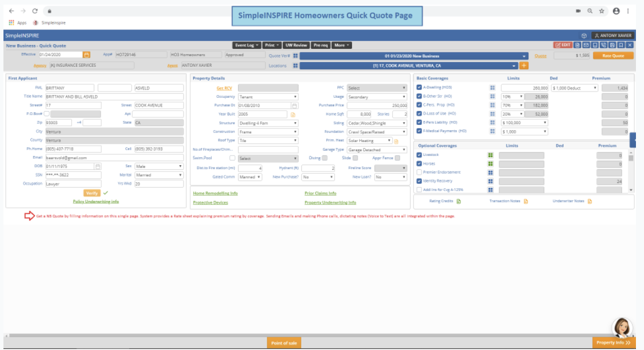Click the Property Info next button
The image size is (644, 350).
[x=614, y=343]
